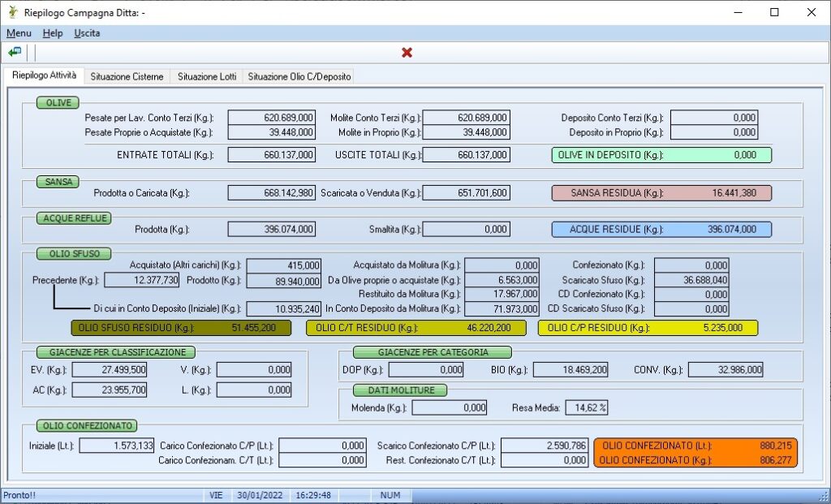The width and height of the screenshot is (831, 504).
Task: Click the EV. (Kg.) classification field
Action: [x=110, y=369]
